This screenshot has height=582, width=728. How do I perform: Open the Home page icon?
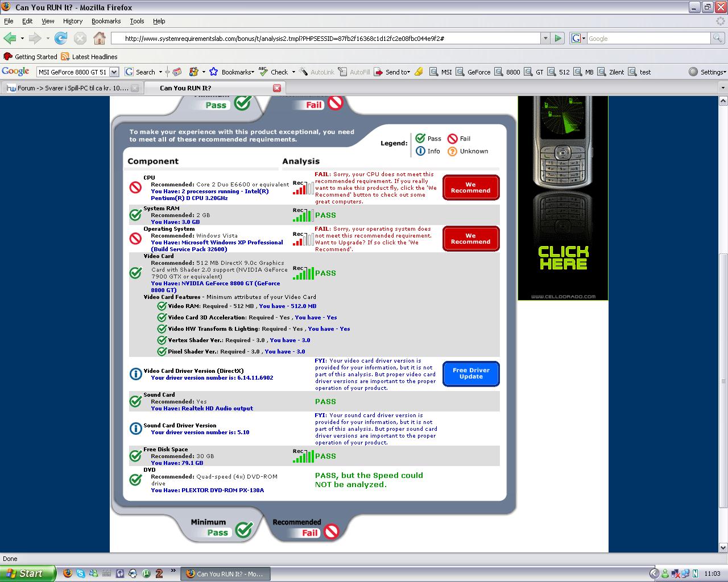pos(100,38)
